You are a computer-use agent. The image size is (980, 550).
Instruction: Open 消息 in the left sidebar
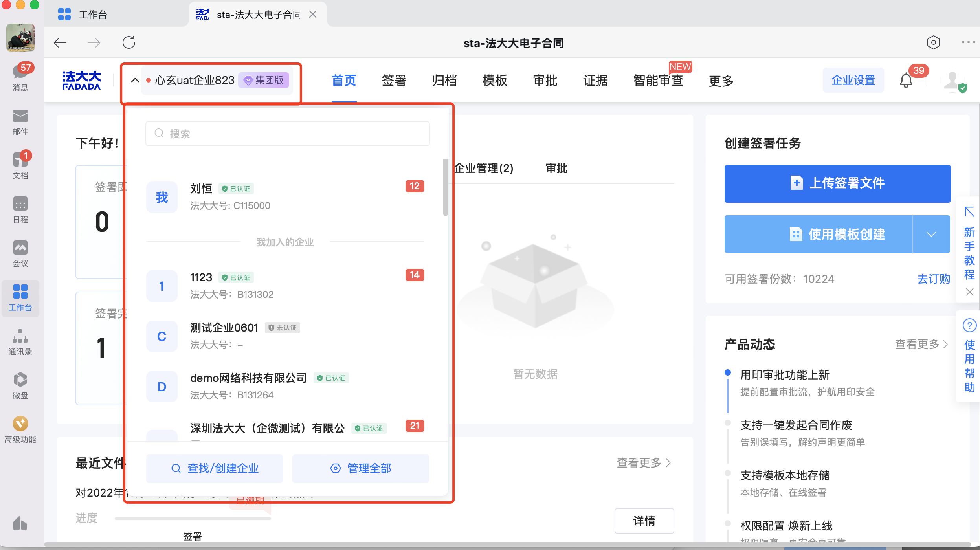click(x=20, y=77)
